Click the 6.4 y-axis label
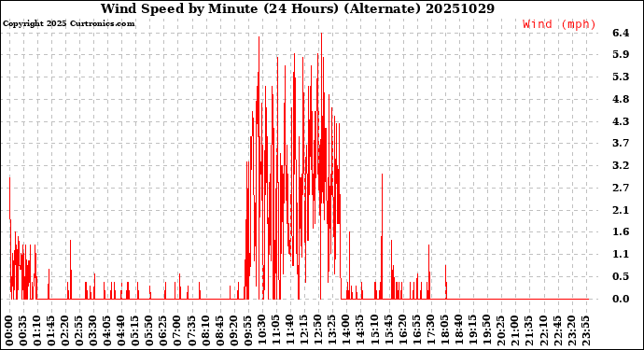The image size is (644, 350). tap(621, 33)
